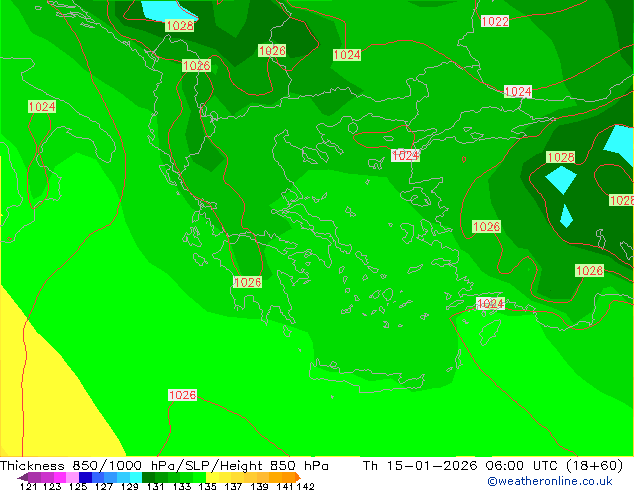Select the 1026 label over western Turkey
The image size is (634, 490).
[486, 226]
